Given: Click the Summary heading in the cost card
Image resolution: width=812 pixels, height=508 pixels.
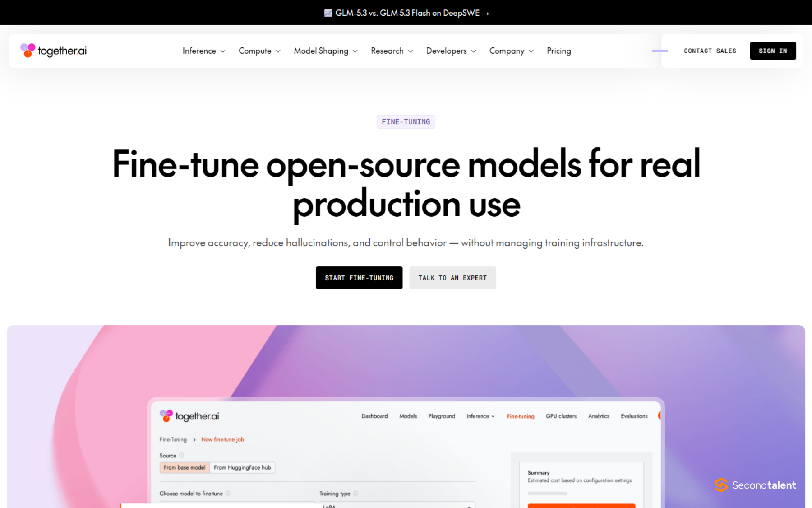Looking at the screenshot, I should (x=539, y=473).
